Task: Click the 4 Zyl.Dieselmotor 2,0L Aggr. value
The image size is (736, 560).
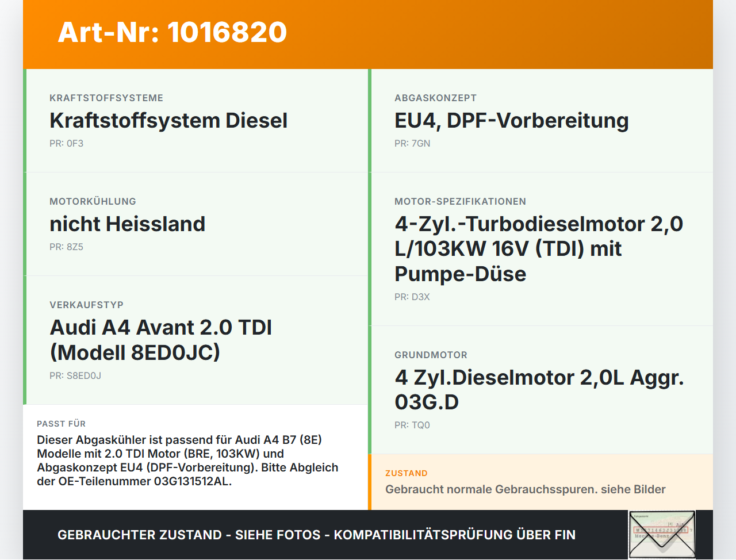Action: pos(539,389)
